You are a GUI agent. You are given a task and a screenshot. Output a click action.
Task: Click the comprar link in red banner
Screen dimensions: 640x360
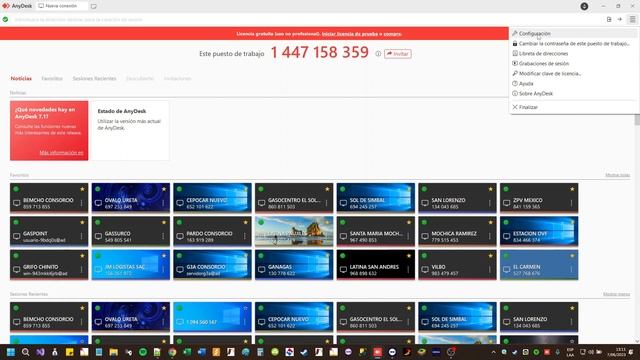coord(392,34)
